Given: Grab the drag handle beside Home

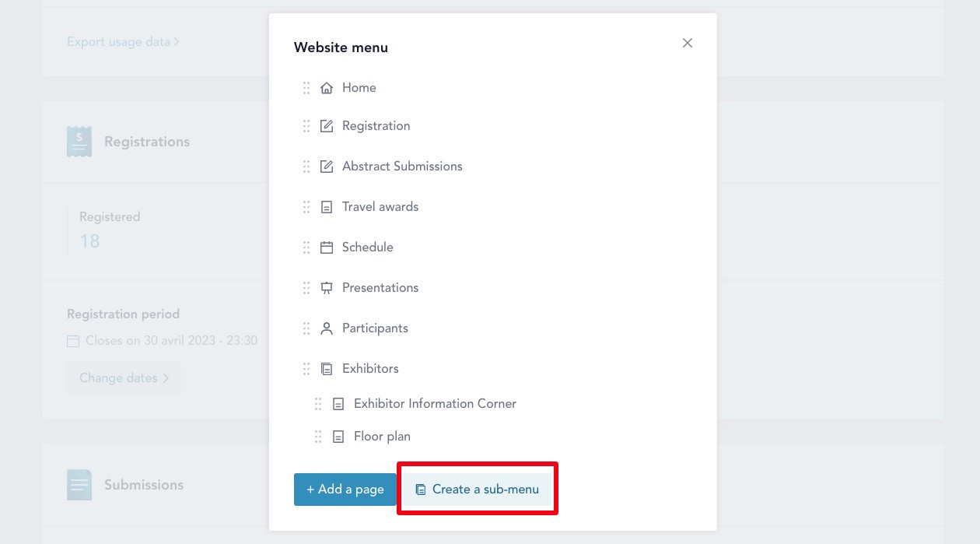Looking at the screenshot, I should click(306, 88).
